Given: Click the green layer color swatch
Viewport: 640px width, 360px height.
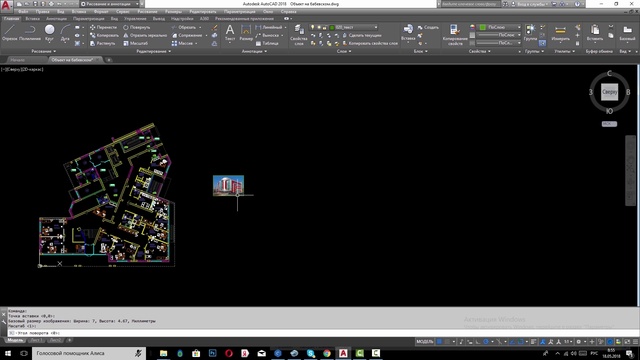Looking at the screenshot, I should click(x=332, y=27).
